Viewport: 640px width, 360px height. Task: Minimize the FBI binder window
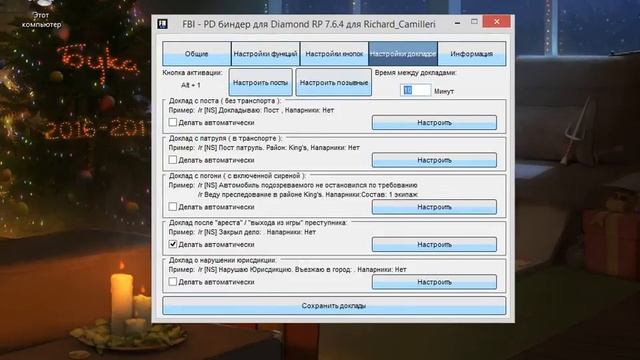457,22
